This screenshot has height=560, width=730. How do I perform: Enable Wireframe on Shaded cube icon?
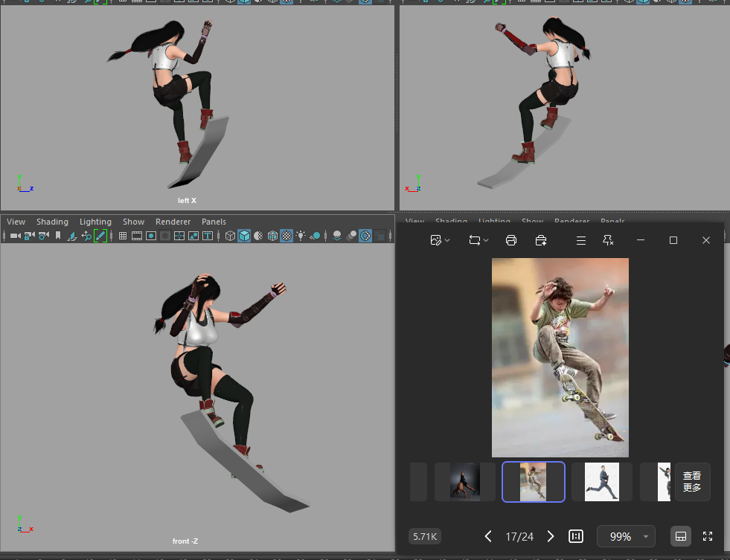273,236
